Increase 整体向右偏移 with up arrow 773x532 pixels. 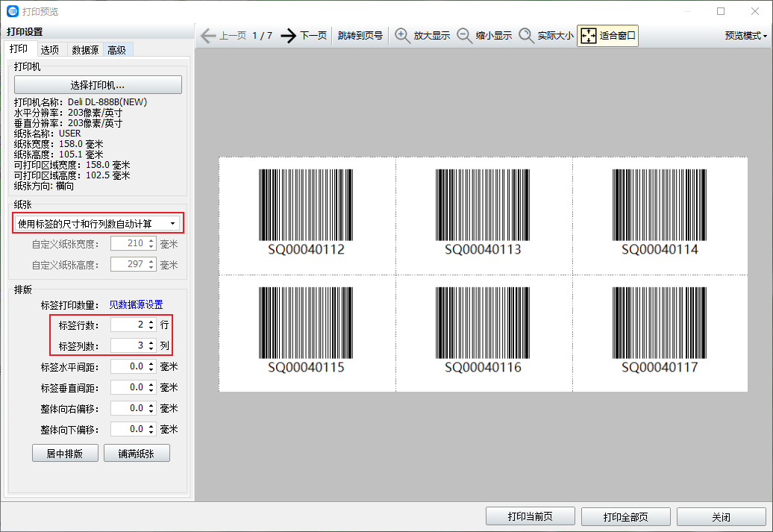click(151, 405)
